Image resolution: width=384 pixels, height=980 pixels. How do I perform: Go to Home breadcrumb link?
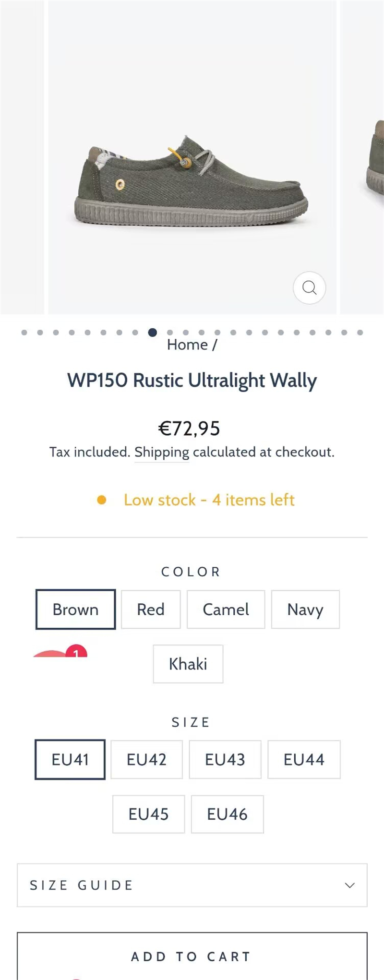pos(187,345)
